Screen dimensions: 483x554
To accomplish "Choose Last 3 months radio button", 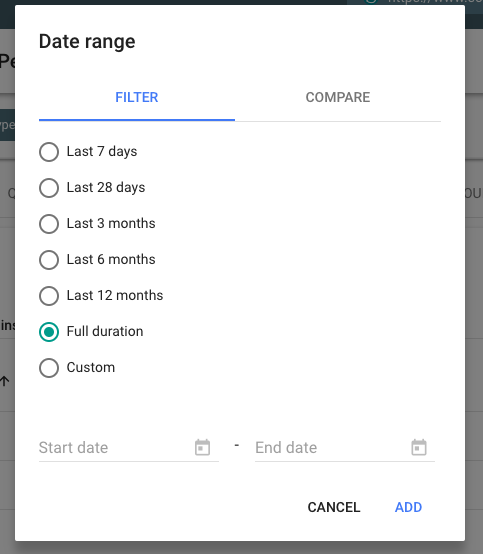I will pos(49,224).
